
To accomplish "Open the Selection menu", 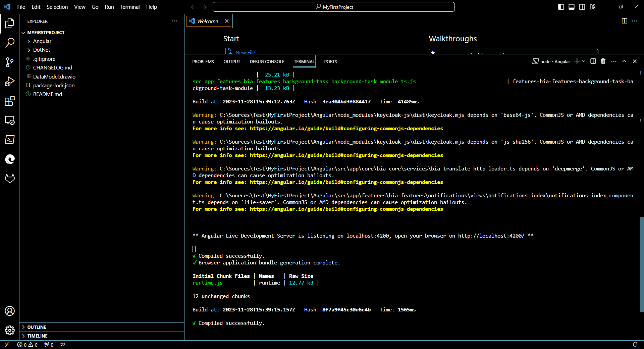I will pyautogui.click(x=57, y=7).
